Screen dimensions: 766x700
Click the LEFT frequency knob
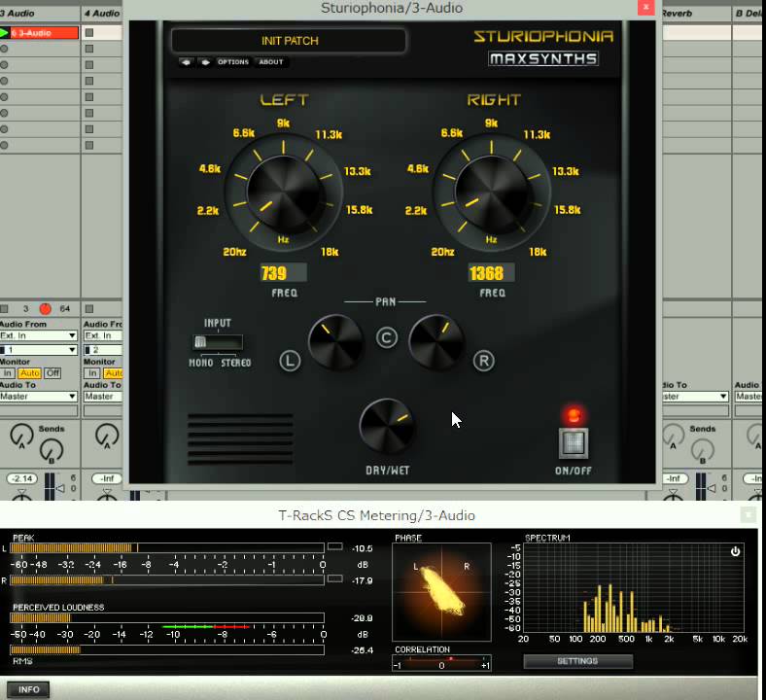tap(284, 192)
